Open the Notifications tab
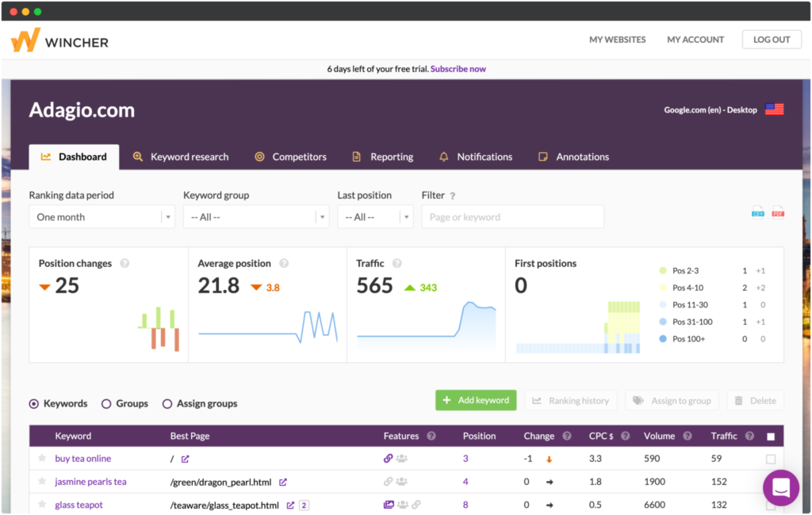Image resolution: width=812 pixels, height=515 pixels. 476,157
